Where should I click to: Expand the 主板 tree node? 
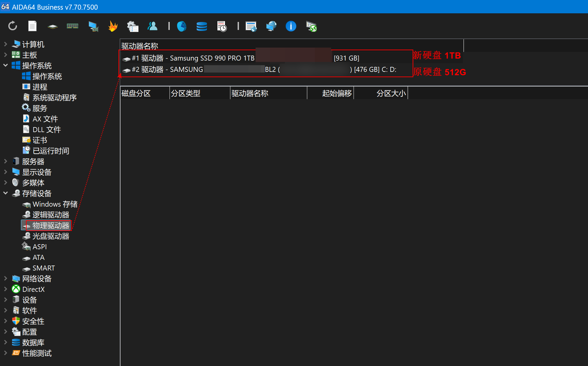pyautogui.click(x=5, y=55)
